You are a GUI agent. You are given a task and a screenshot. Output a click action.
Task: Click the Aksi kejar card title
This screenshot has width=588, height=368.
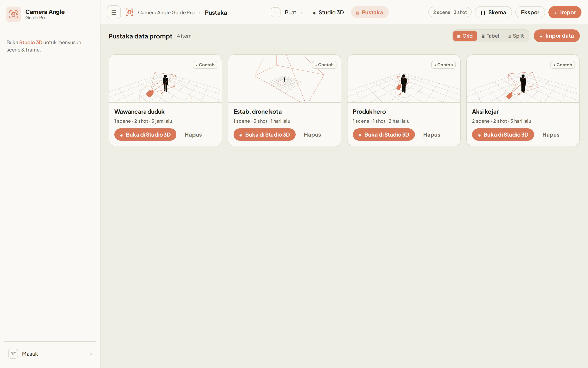pos(485,112)
